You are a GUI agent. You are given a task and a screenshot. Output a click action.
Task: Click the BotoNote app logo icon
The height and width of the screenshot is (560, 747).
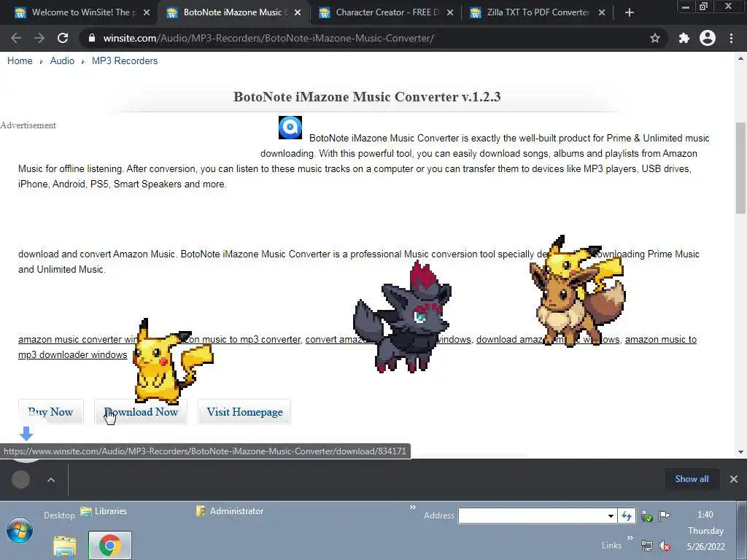click(x=290, y=128)
